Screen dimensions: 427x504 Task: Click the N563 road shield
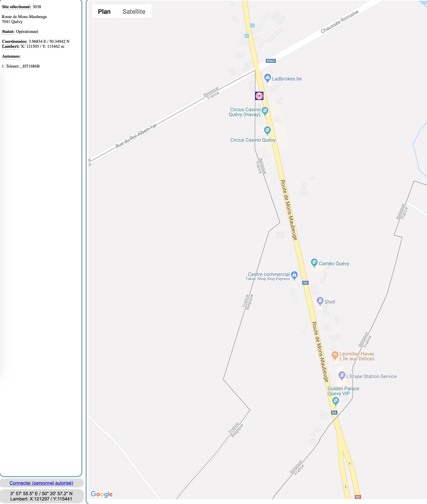pos(271,61)
